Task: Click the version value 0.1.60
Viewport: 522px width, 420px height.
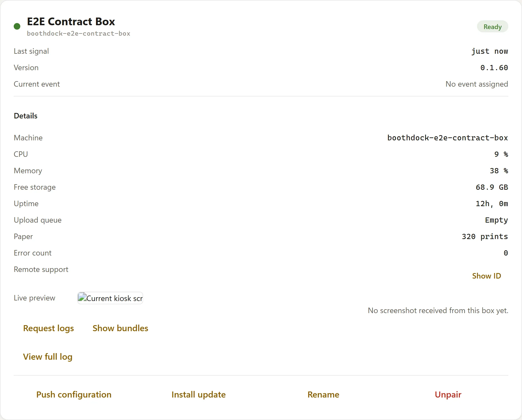Action: coord(494,68)
